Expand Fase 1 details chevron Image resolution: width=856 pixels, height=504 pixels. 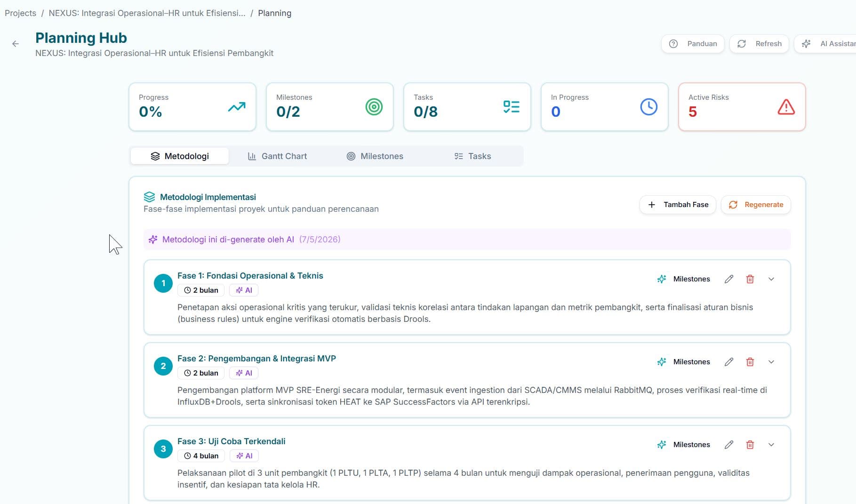click(x=771, y=279)
